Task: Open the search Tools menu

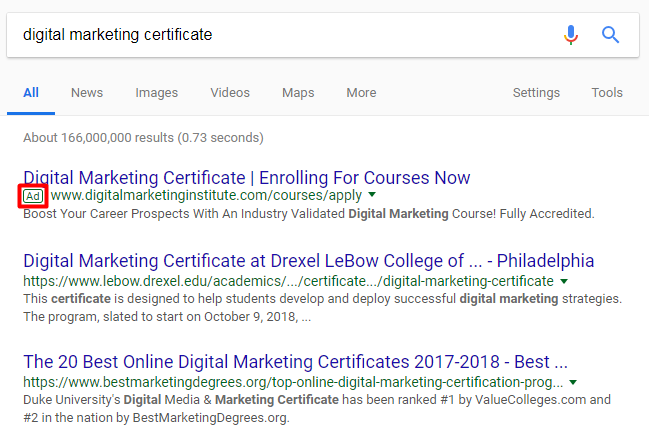Action: [x=607, y=93]
